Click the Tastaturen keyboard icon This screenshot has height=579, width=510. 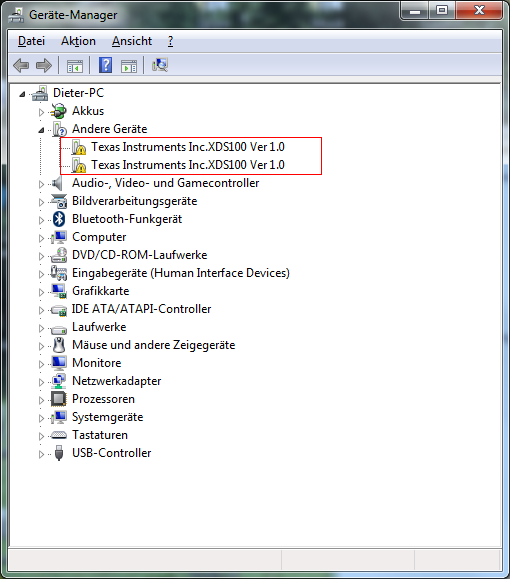coord(59,435)
